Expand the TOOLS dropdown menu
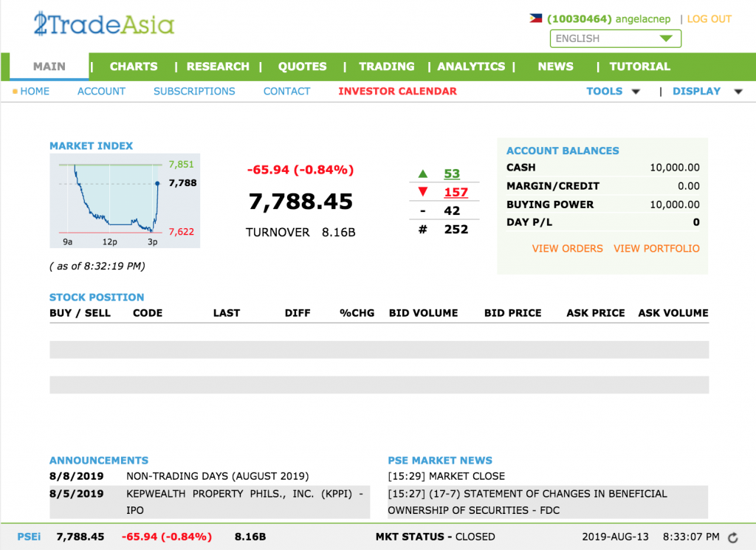 point(613,91)
